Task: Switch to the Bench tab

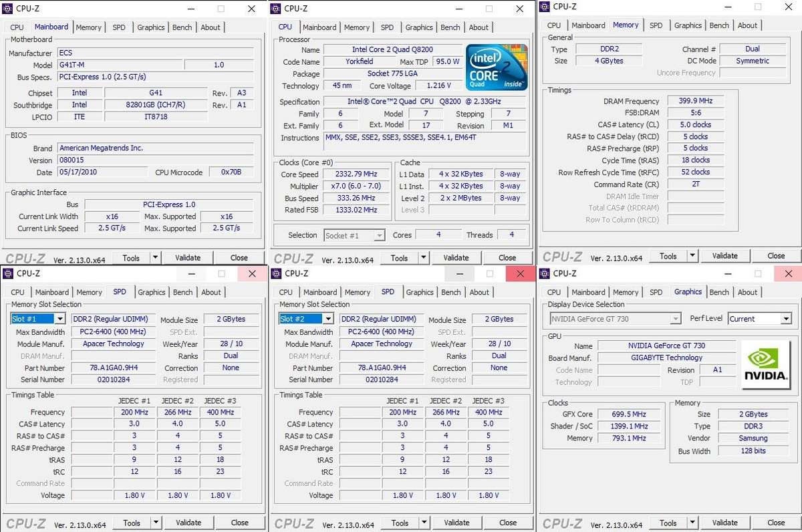Action: 450,27
